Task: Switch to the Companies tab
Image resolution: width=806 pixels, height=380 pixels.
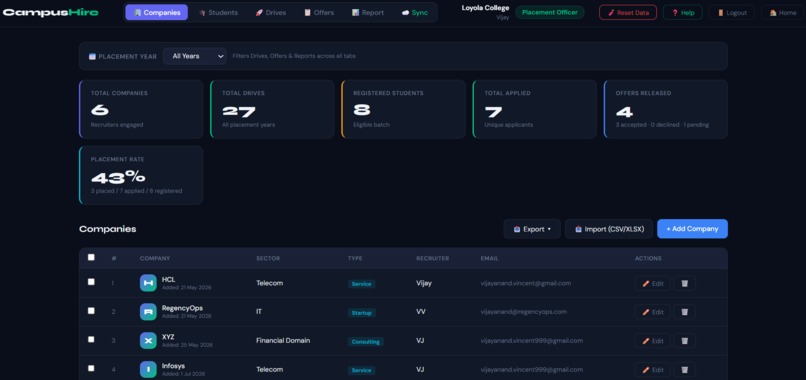Action: coord(157,12)
